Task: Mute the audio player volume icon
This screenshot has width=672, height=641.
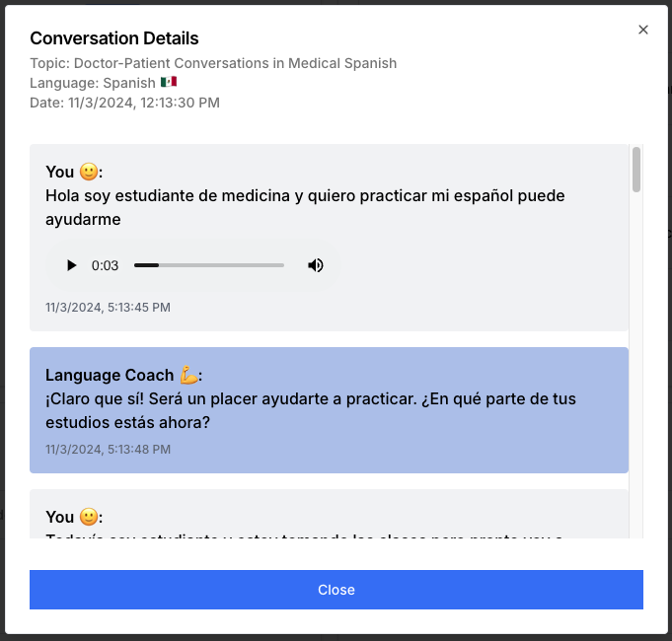Action: (316, 265)
